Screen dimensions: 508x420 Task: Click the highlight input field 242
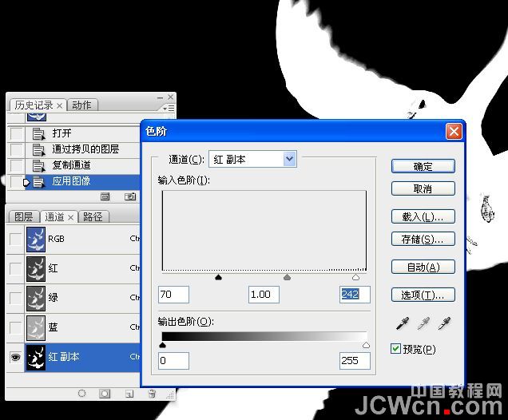click(355, 295)
